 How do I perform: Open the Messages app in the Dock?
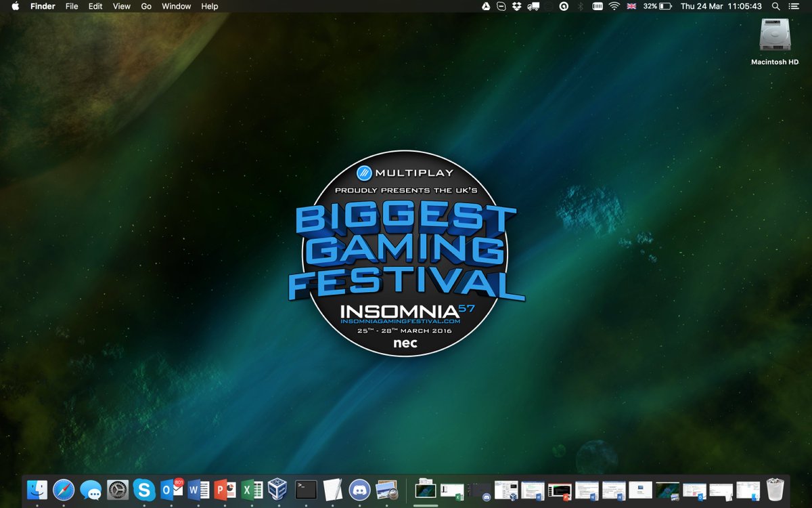[x=91, y=489]
